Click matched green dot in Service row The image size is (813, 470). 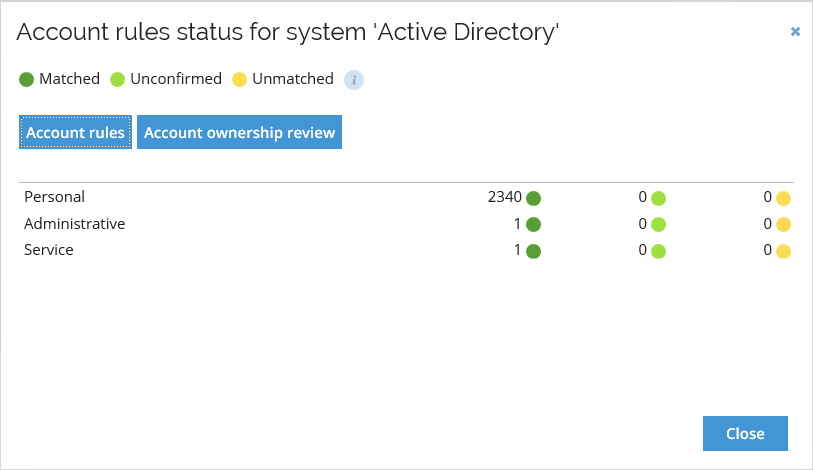[534, 251]
